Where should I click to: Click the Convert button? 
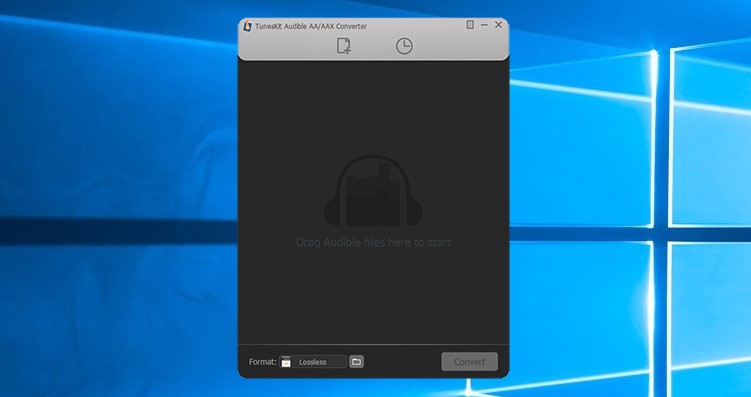click(469, 362)
